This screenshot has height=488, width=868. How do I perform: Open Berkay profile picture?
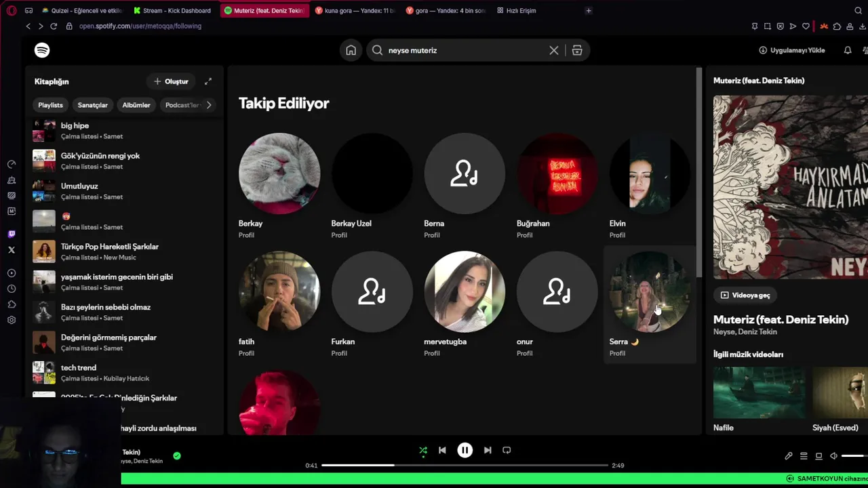[x=279, y=174]
